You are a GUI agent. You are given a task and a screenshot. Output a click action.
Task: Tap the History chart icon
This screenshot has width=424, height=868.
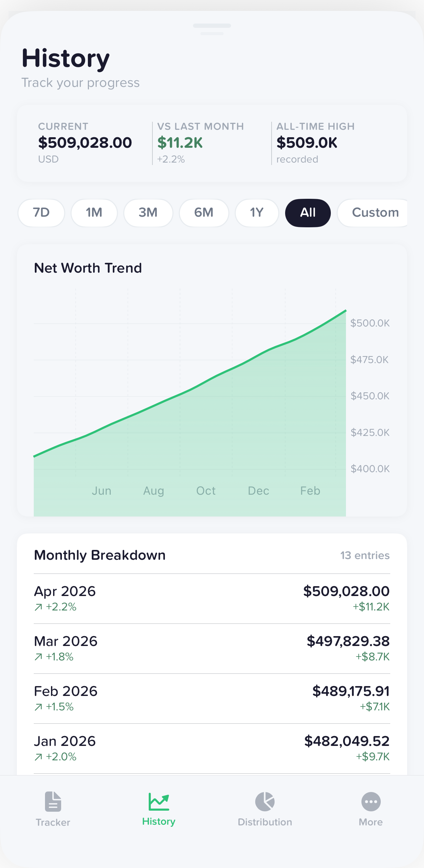[159, 802]
